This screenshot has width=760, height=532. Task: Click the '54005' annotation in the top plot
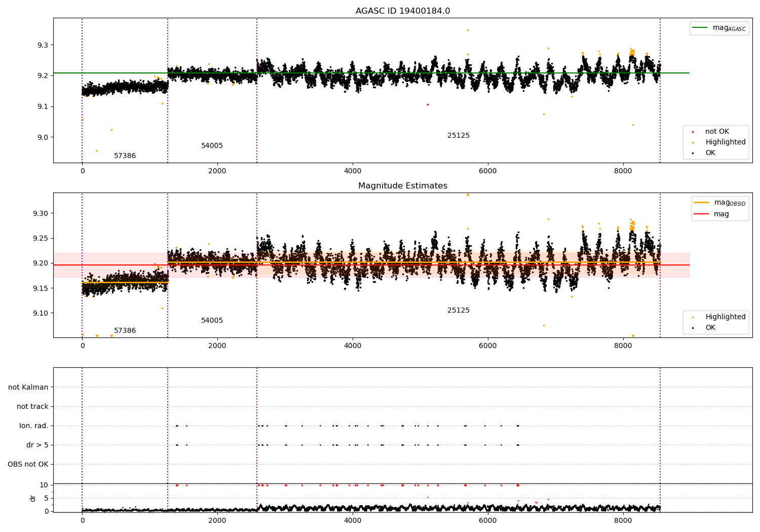pos(212,146)
